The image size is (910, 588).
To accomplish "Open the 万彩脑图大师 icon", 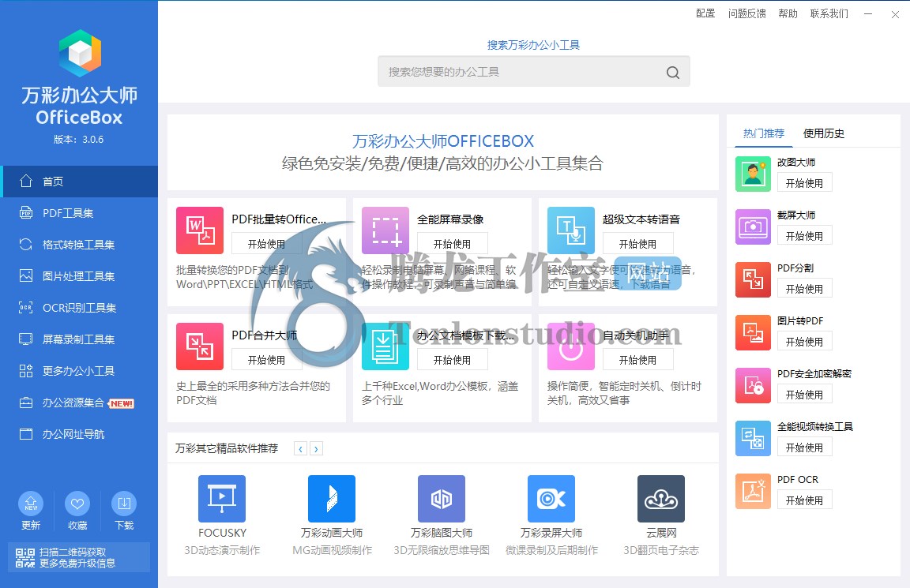I will [x=441, y=499].
